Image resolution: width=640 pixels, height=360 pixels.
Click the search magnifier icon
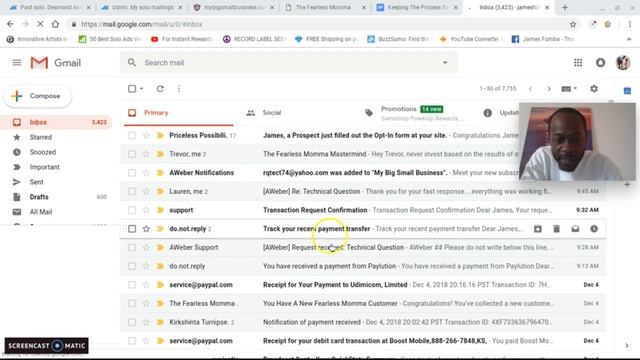click(131, 62)
